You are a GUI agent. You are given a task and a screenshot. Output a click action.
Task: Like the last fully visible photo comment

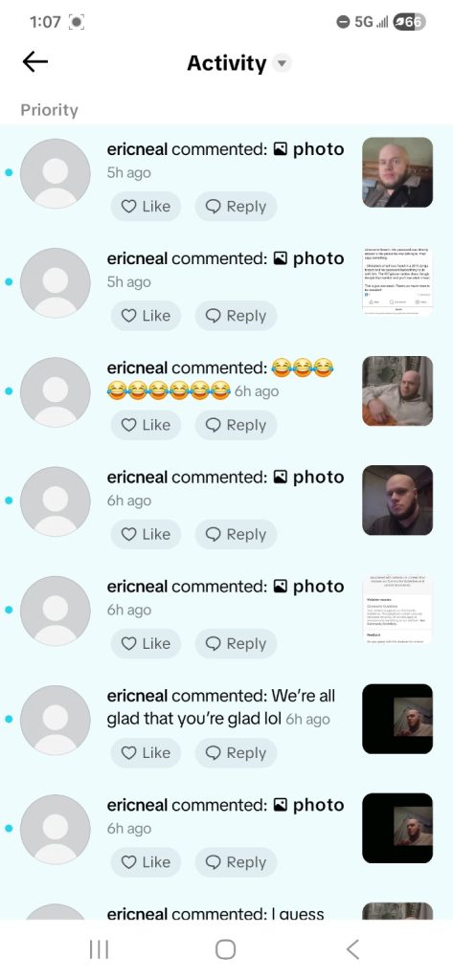point(146,862)
